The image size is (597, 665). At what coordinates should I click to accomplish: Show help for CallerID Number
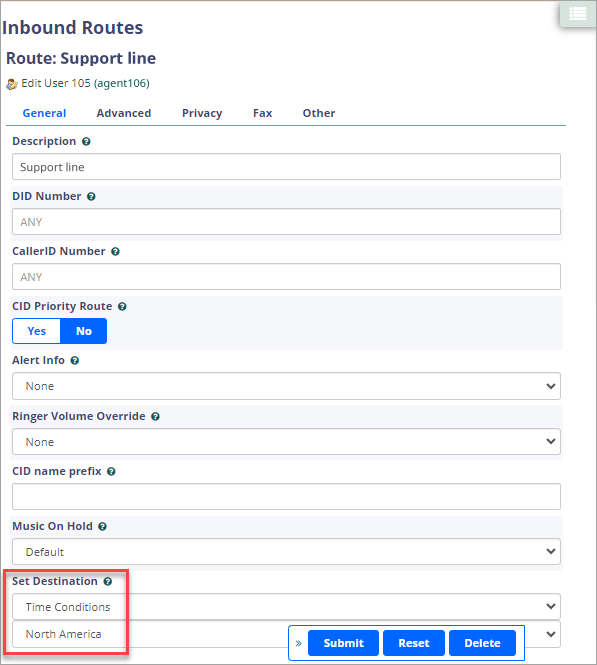(115, 252)
